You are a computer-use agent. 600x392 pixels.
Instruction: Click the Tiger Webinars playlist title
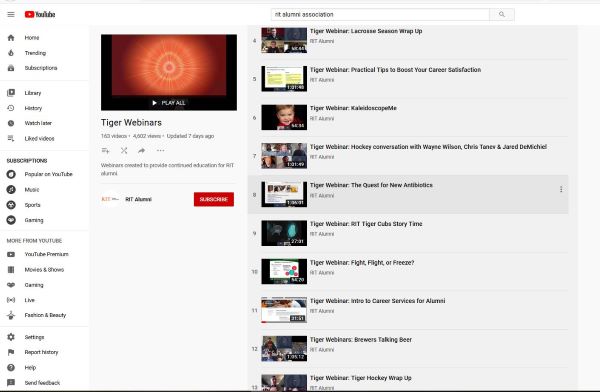click(131, 123)
